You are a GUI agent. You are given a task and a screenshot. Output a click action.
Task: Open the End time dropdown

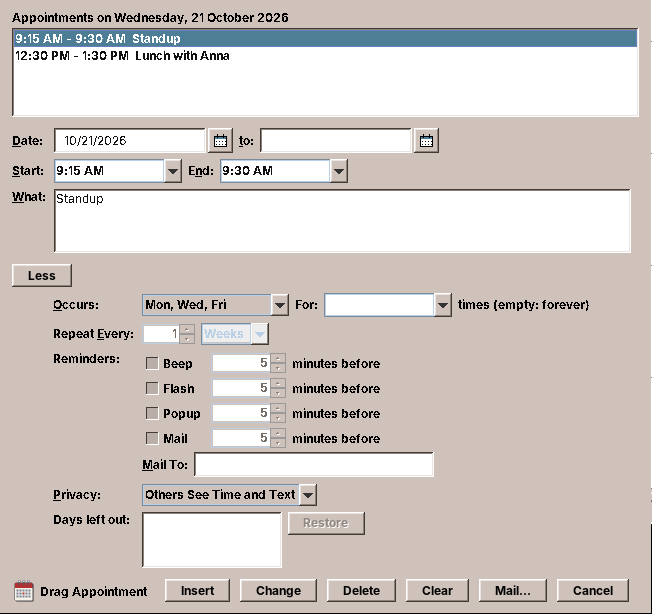[339, 171]
